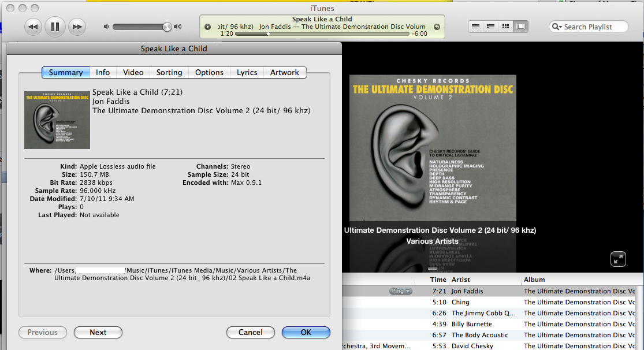Click the album artwork thumbnail in Summary

(57, 120)
